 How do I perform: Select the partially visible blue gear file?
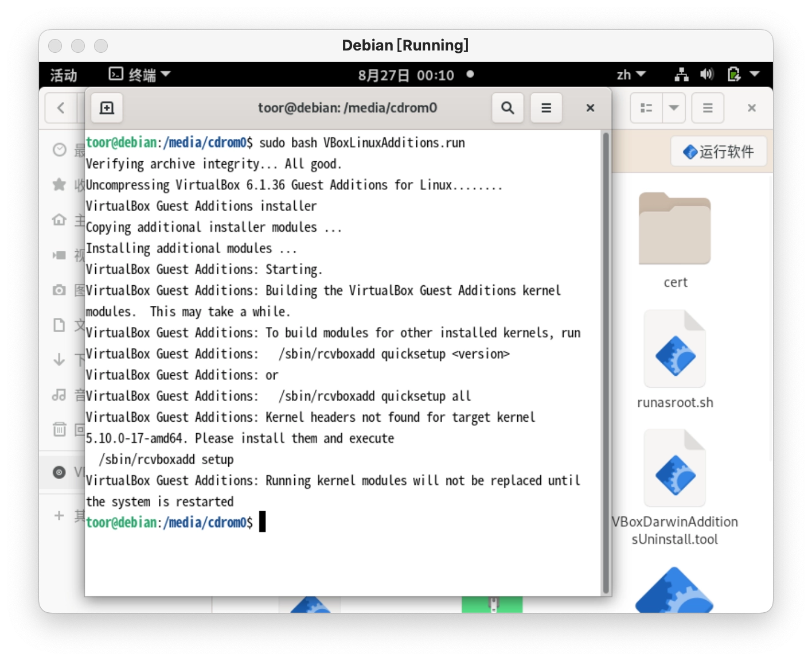pyautogui.click(x=674, y=590)
